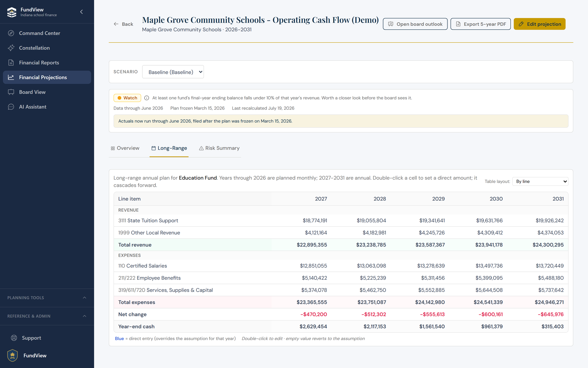Click the Line item column header

130,199
